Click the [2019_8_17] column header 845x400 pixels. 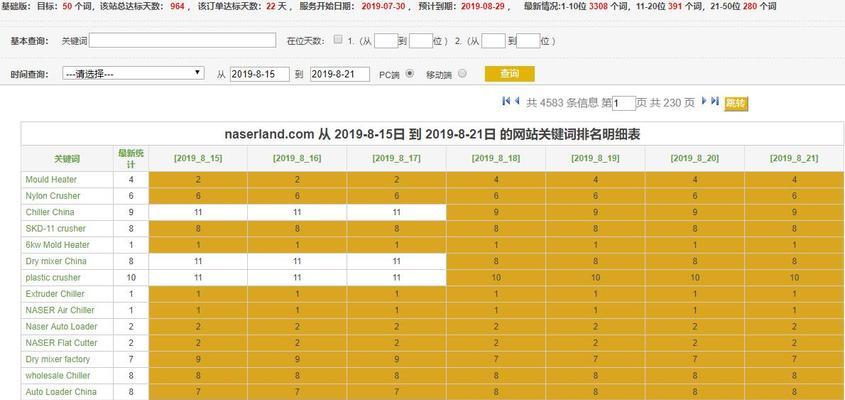[x=397, y=158]
